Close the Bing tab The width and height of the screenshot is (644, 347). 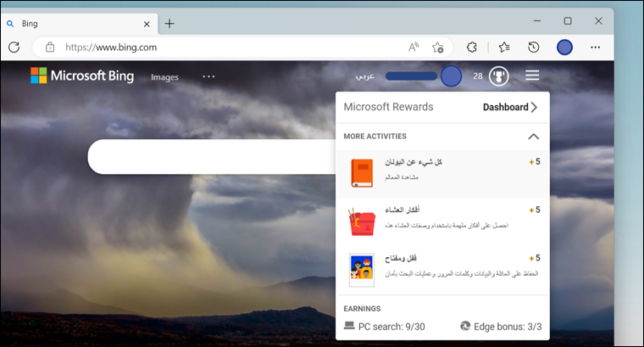(147, 25)
